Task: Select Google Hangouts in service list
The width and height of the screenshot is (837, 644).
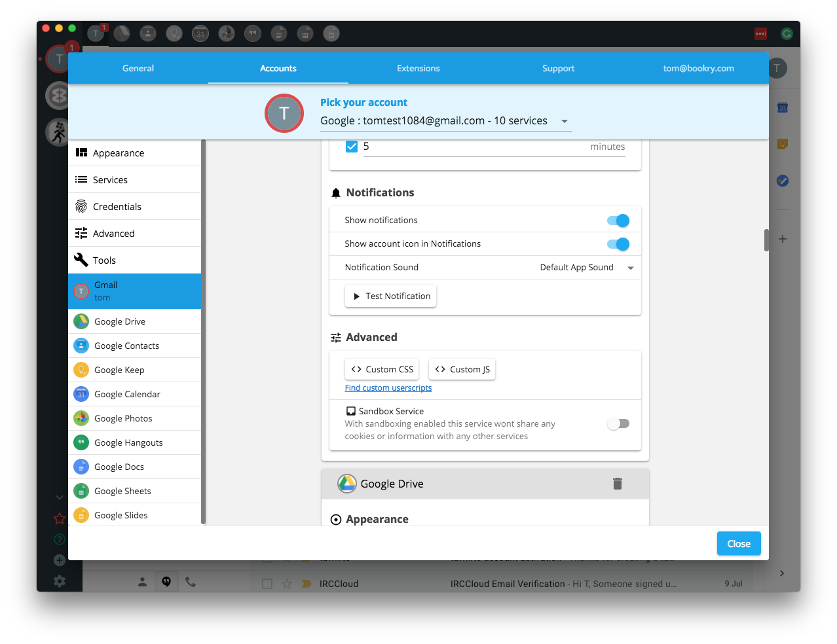Action: [134, 442]
